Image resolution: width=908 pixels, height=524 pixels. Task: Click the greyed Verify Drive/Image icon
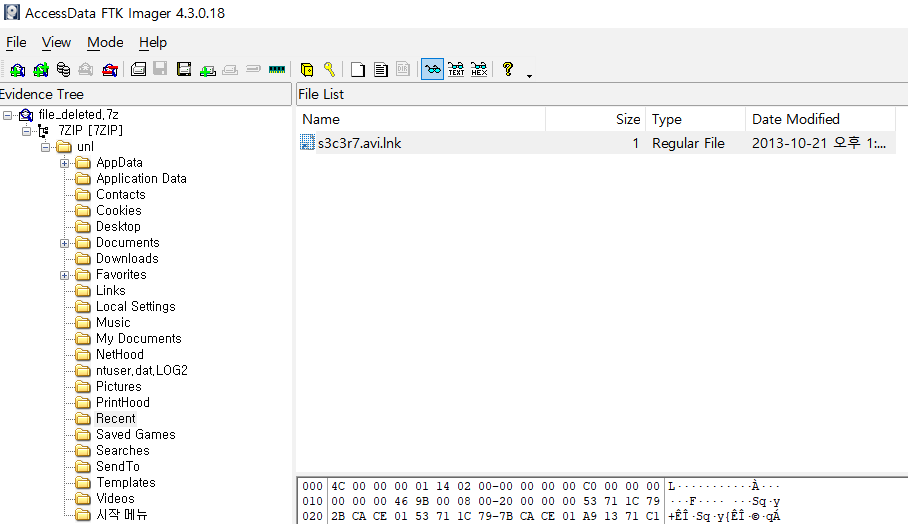253,69
